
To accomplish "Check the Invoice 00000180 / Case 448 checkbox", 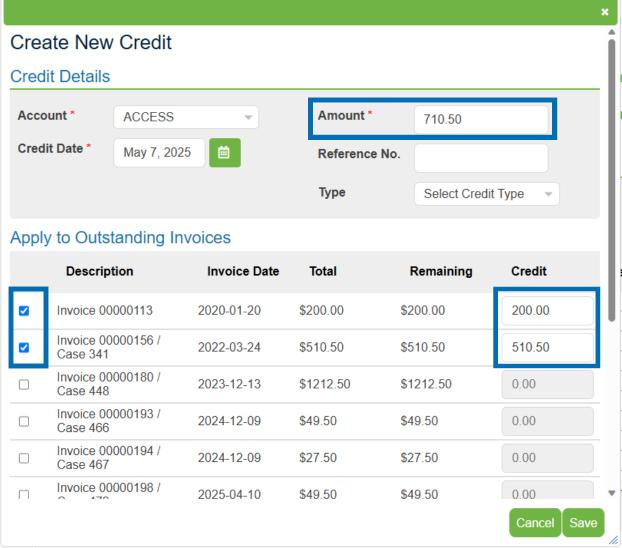I will point(25,384).
